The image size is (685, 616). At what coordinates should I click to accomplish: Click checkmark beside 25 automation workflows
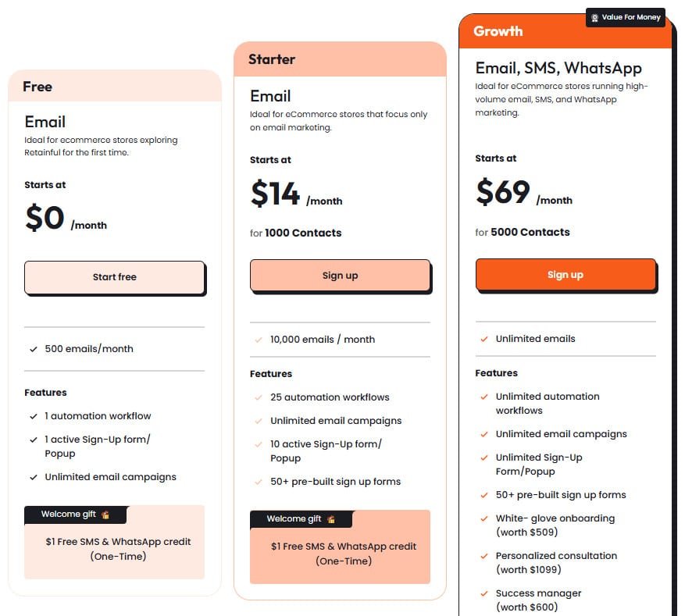(x=259, y=397)
